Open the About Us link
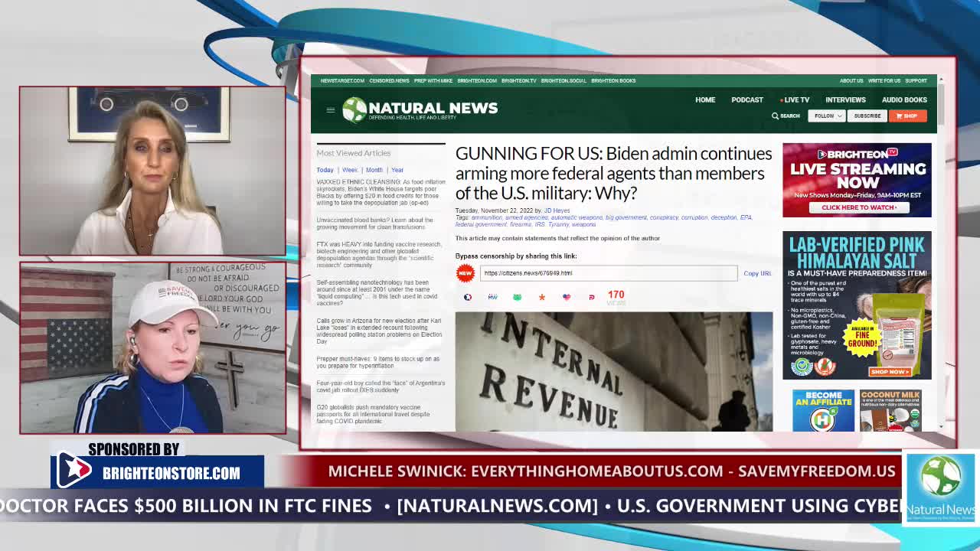Screen dimensions: 980x551 pos(851,80)
